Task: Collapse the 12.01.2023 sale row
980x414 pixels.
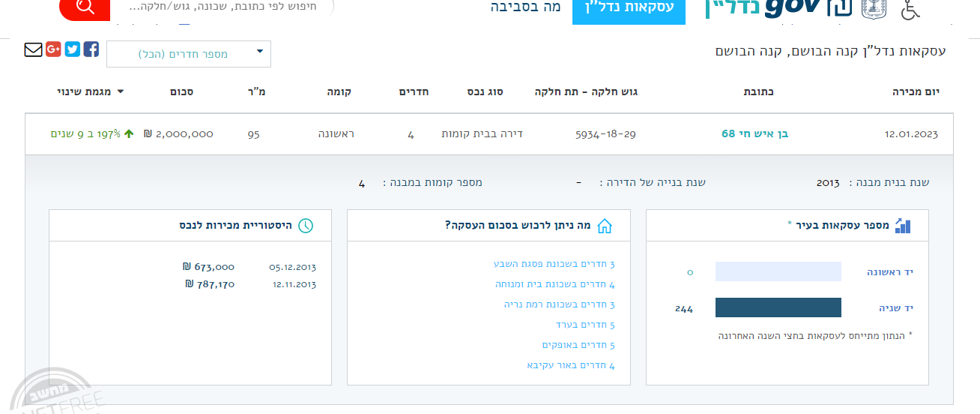Action: pyautogui.click(x=489, y=134)
